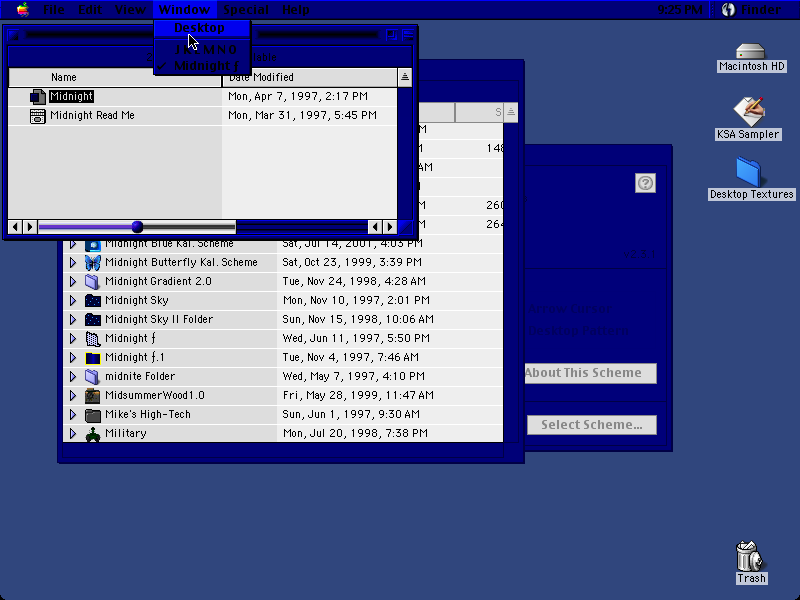Select the Midnight Sky folder icon

(x=92, y=301)
